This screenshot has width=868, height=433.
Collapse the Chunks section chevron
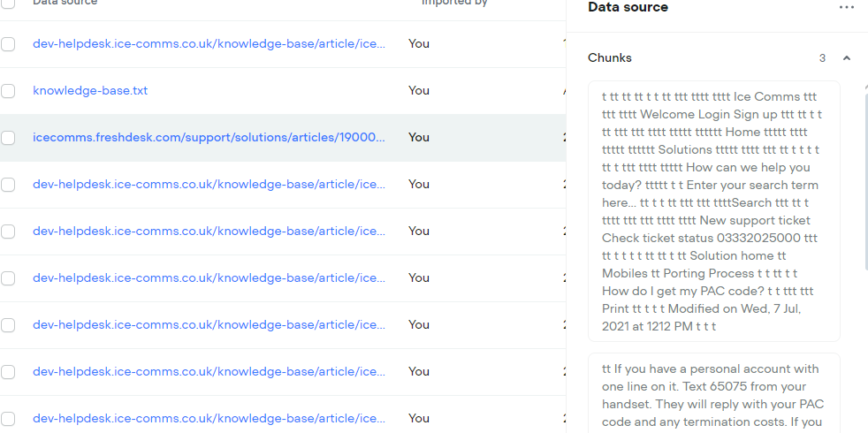tap(847, 58)
